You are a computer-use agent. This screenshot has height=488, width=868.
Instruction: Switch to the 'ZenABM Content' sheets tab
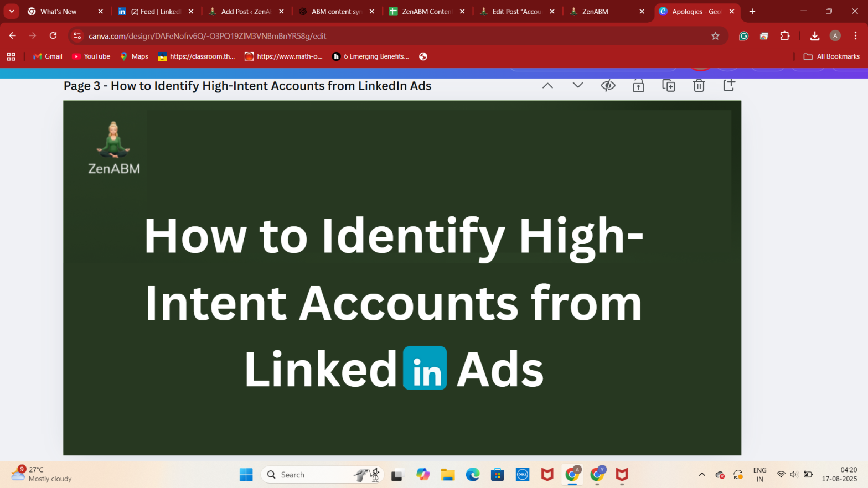427,11
